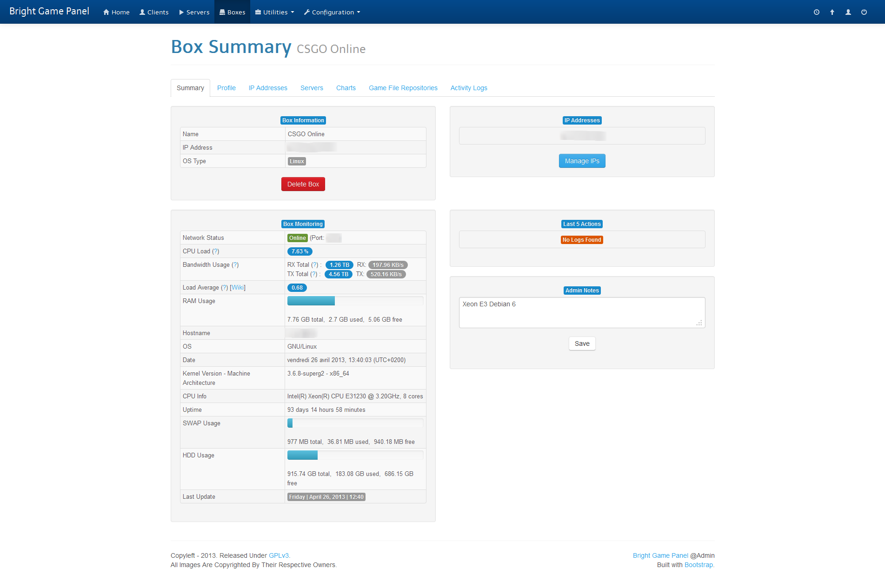Click the Boxes icon in the top menu
The height and width of the screenshot is (588, 885).
point(223,12)
